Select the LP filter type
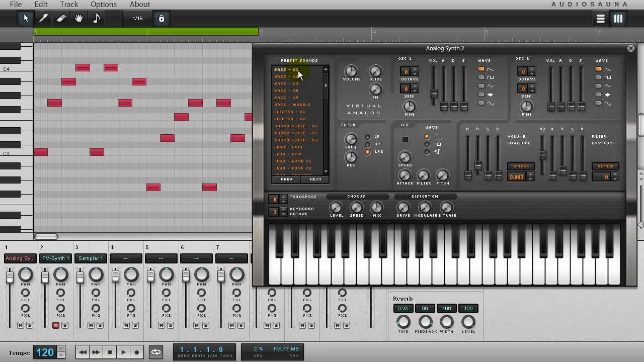The height and width of the screenshot is (362, 644). (x=368, y=137)
